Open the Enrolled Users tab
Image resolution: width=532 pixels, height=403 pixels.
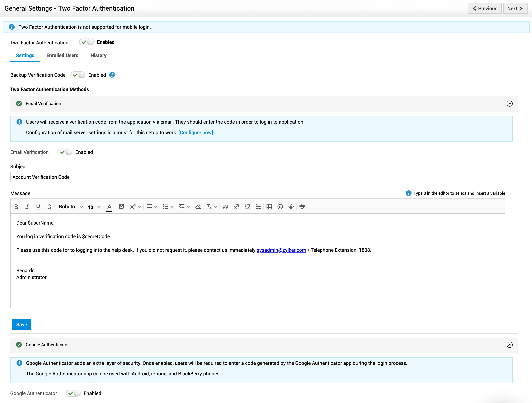click(62, 56)
